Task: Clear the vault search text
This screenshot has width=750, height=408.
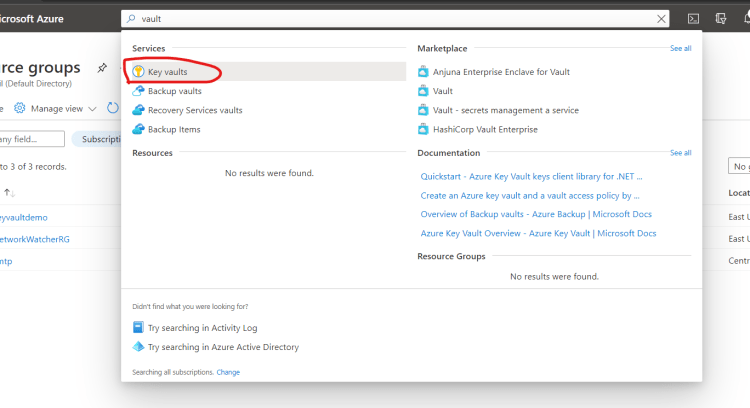Action: [661, 19]
